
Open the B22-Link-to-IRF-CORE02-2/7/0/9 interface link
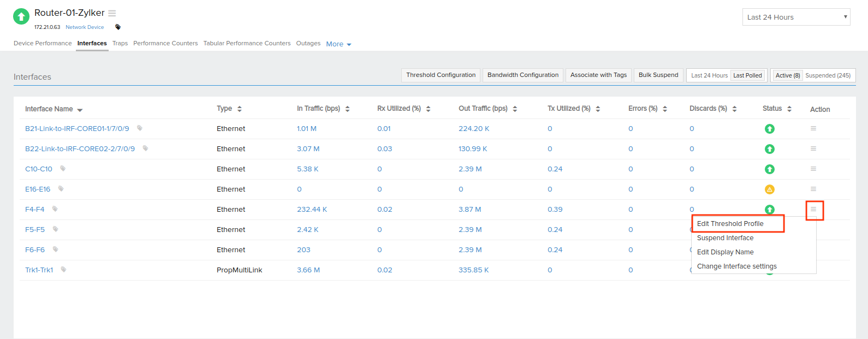click(80, 148)
